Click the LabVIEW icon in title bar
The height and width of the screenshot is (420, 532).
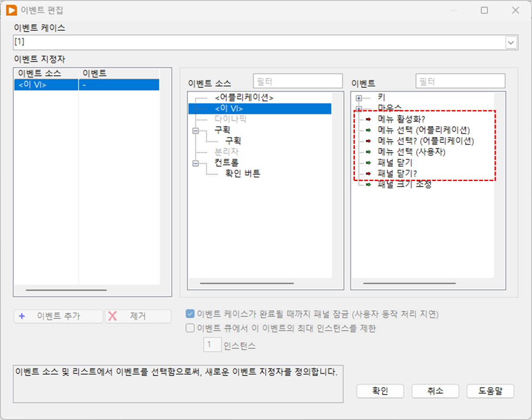coord(12,10)
